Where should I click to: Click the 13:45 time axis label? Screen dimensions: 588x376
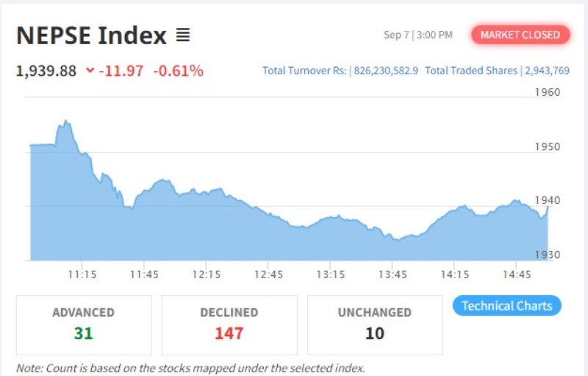tap(392, 274)
